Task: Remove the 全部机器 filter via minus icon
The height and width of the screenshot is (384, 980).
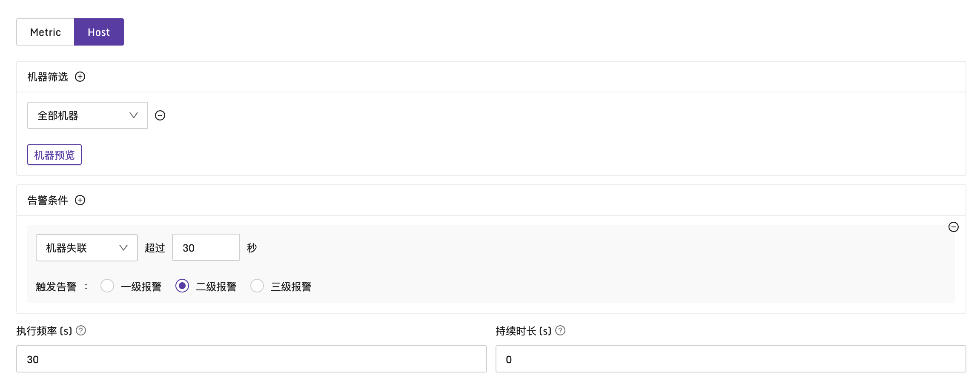Action: (160, 115)
